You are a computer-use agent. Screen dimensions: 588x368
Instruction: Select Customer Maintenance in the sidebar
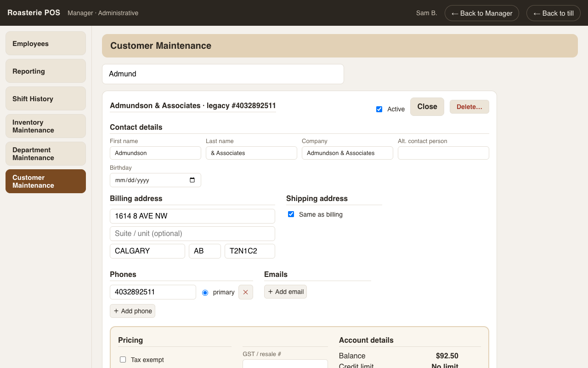[x=45, y=181]
